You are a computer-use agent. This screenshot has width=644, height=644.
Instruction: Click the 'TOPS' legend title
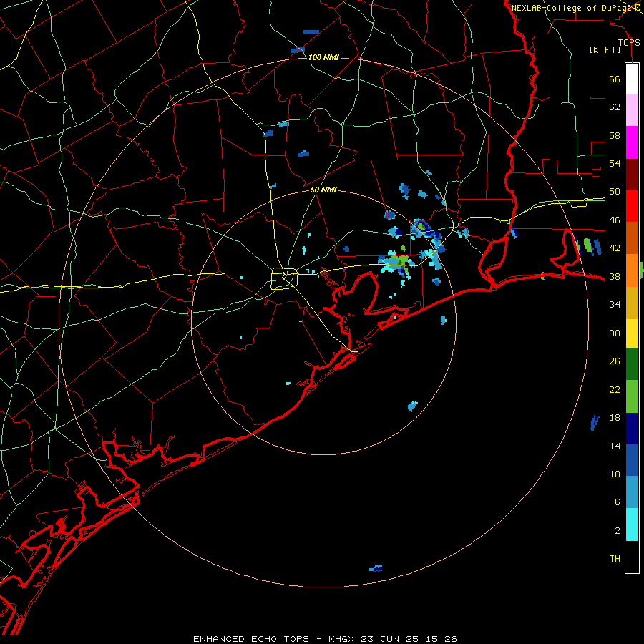[x=629, y=43]
